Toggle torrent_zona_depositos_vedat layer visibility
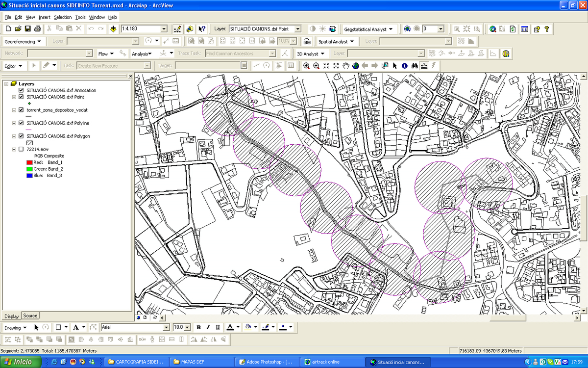This screenshot has width=588, height=368. coord(21,110)
